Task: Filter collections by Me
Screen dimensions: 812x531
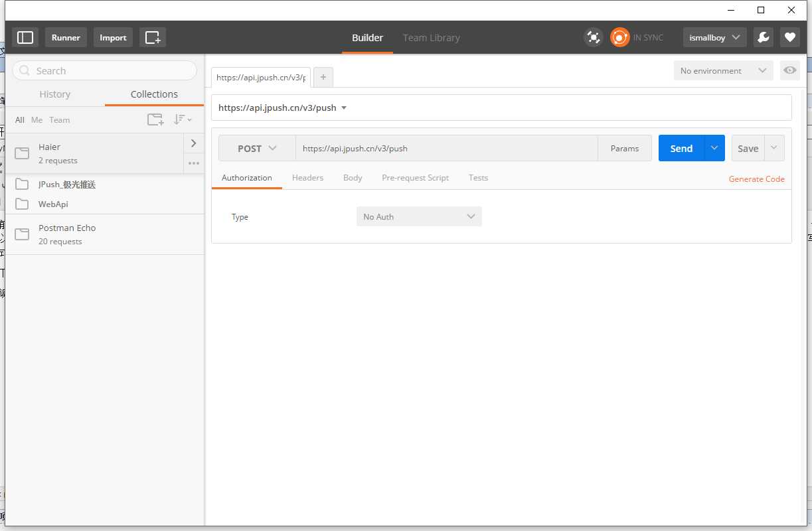Action: [37, 120]
